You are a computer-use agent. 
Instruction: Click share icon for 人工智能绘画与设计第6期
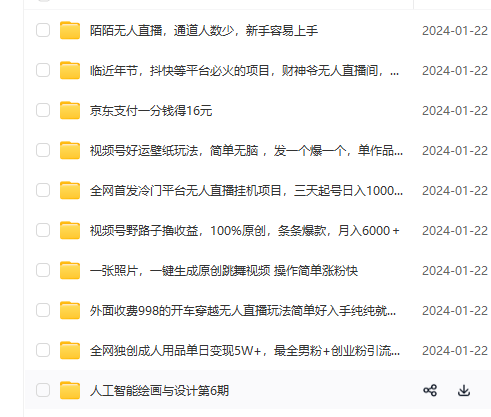(x=430, y=390)
